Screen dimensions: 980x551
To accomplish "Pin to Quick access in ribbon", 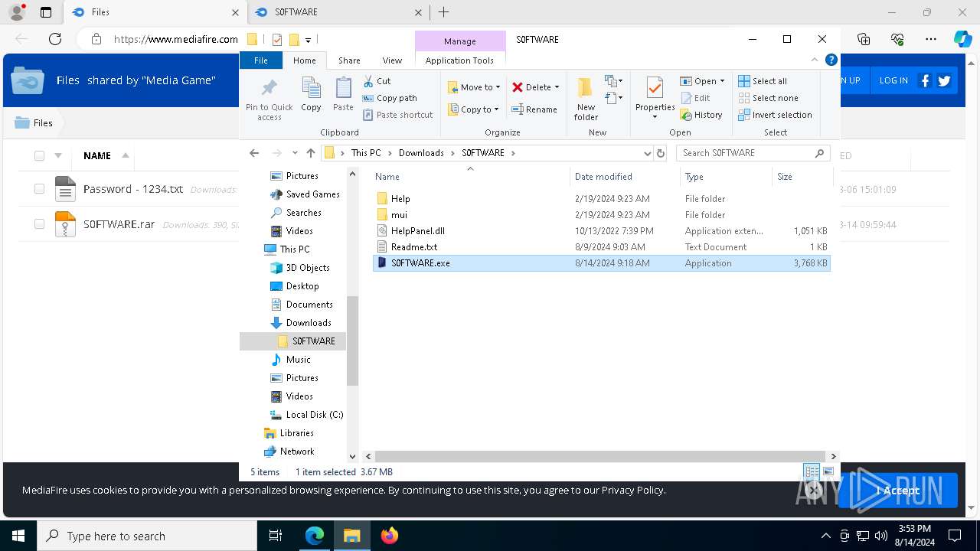I will [x=269, y=99].
